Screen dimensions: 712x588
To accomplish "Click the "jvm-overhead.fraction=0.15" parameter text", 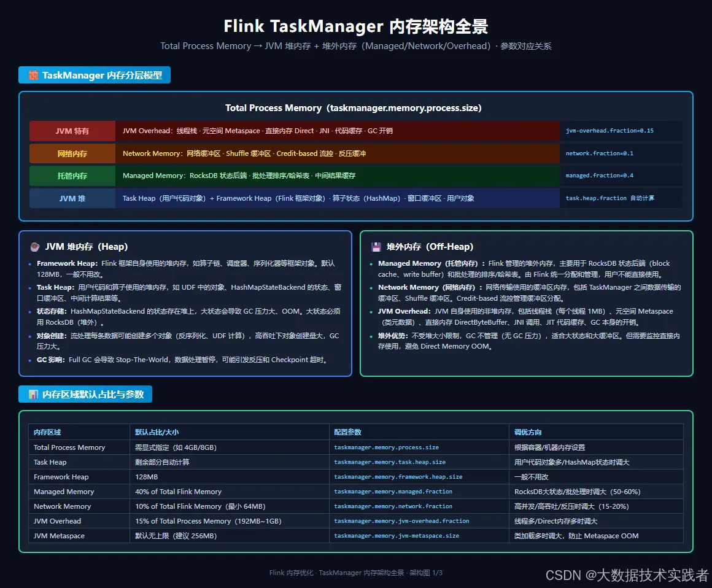I will [609, 131].
